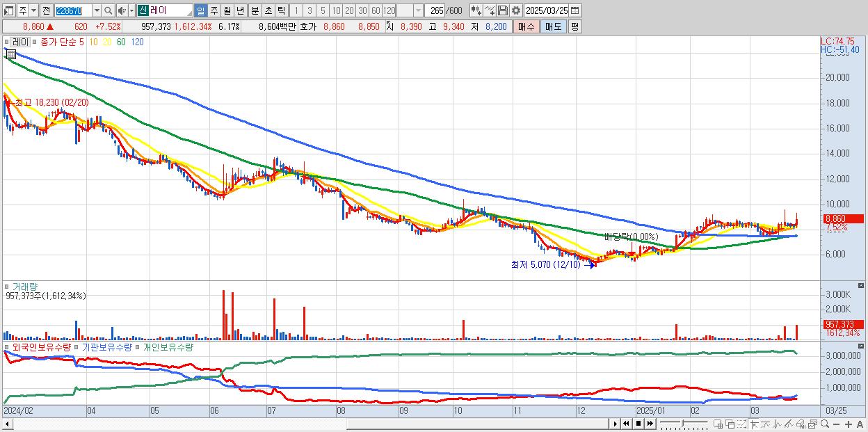Toggle the 거래량 indicator marker
The height and width of the screenshot is (432, 868).
pos(8,286)
